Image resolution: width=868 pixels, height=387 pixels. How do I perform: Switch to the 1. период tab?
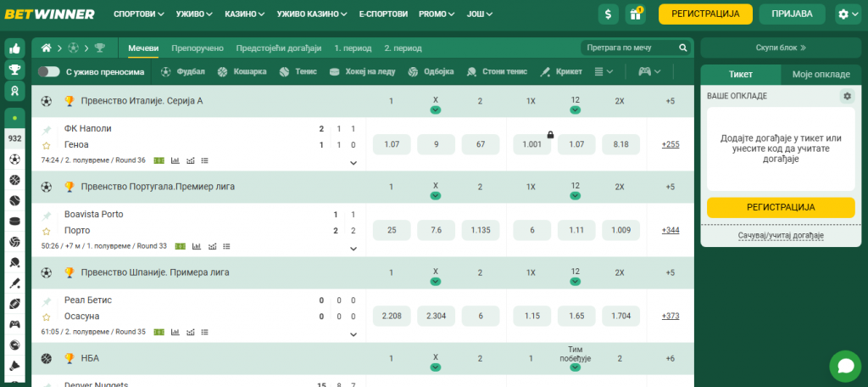pyautogui.click(x=353, y=48)
